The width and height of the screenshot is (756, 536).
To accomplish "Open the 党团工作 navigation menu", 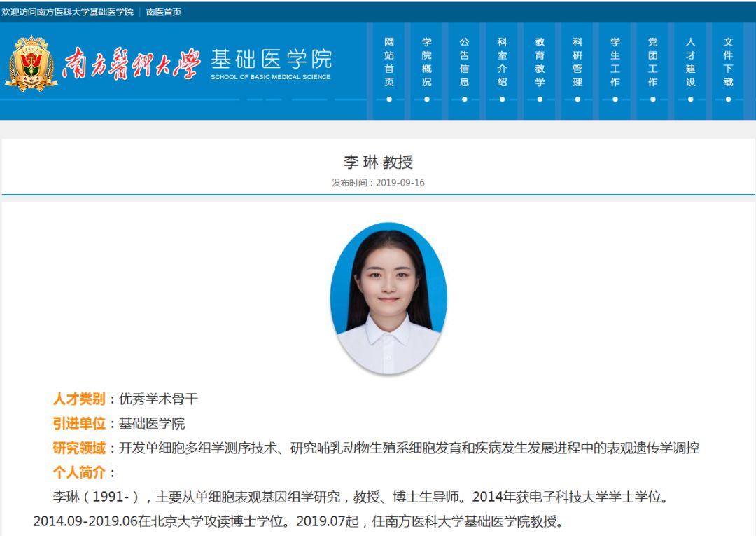I will point(653,62).
